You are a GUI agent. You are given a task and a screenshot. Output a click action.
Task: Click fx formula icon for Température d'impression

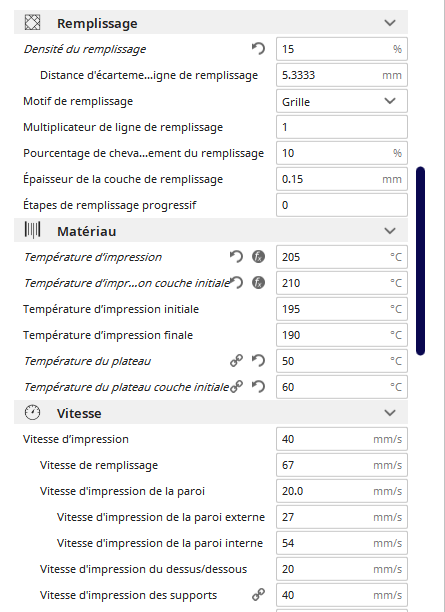258,257
